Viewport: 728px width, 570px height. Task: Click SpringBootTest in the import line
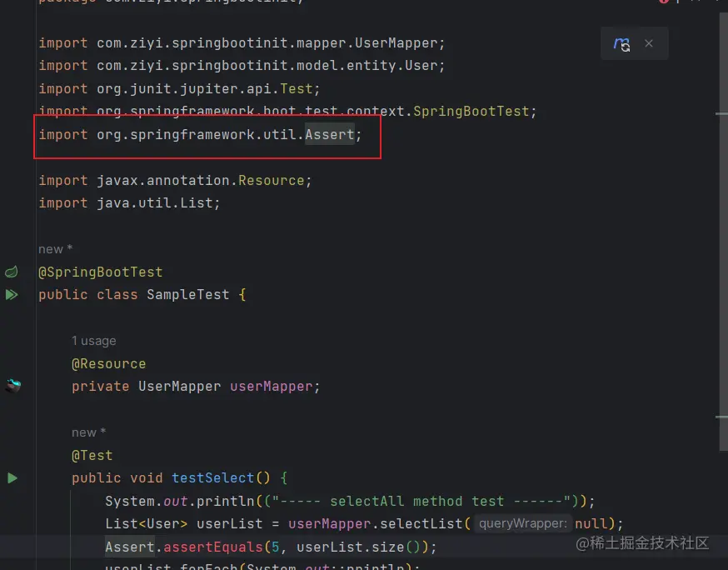tap(471, 112)
